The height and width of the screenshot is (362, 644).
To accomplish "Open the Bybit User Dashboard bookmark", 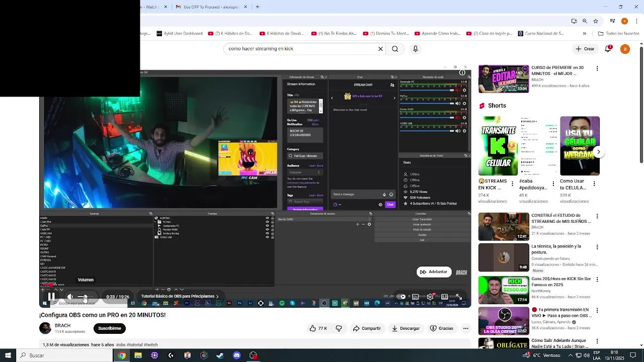I will click(180, 34).
